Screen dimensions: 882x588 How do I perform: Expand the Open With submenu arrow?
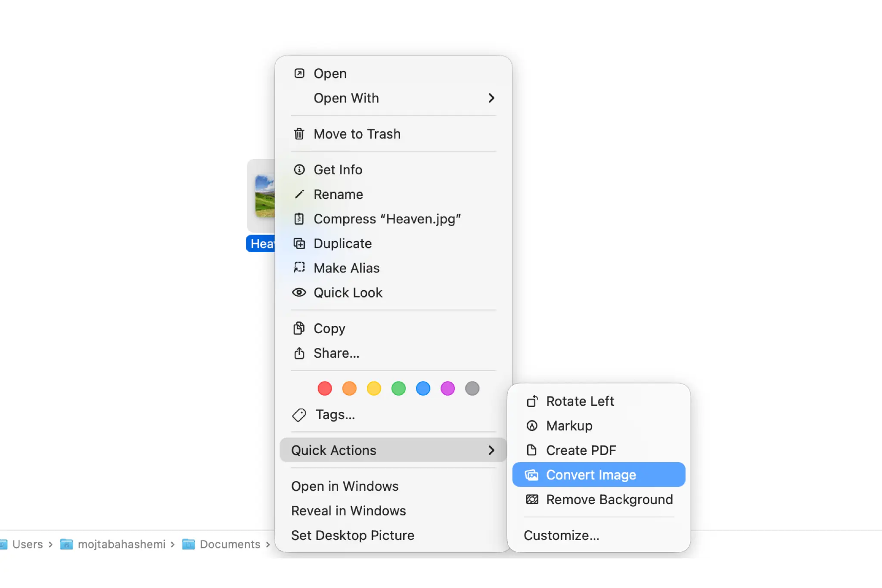click(x=491, y=98)
